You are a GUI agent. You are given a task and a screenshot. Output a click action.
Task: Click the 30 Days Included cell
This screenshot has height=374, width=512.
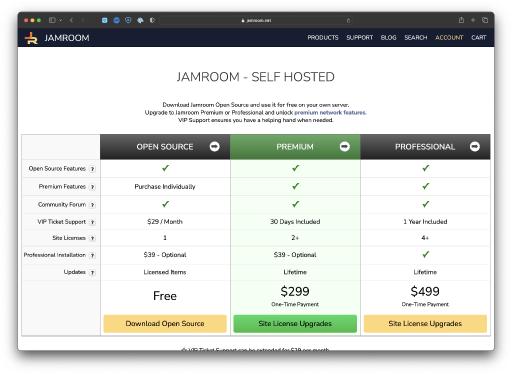click(295, 222)
